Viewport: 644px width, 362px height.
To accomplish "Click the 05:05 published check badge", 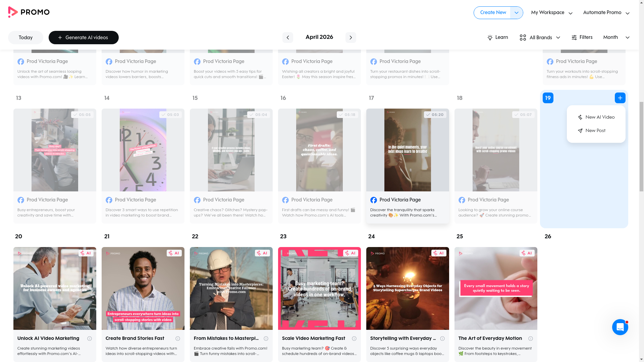I will (82, 115).
